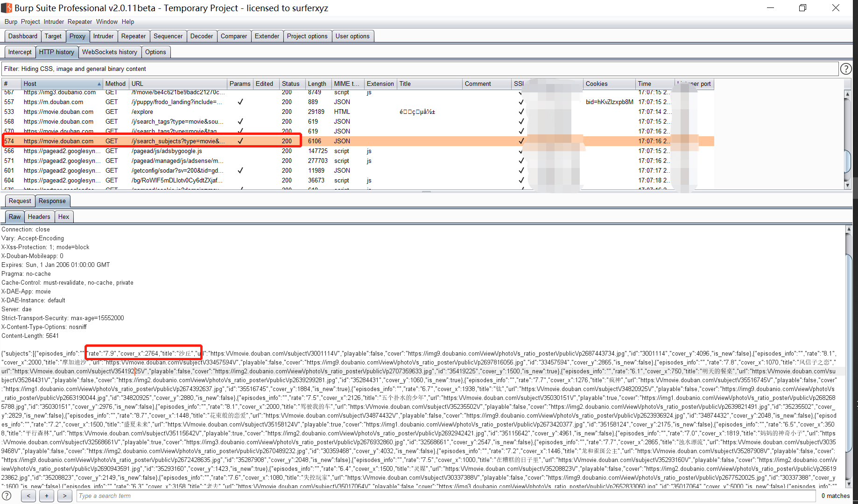This screenshot has height=504, width=858.
Task: Show the Response pane tab
Action: [x=52, y=201]
